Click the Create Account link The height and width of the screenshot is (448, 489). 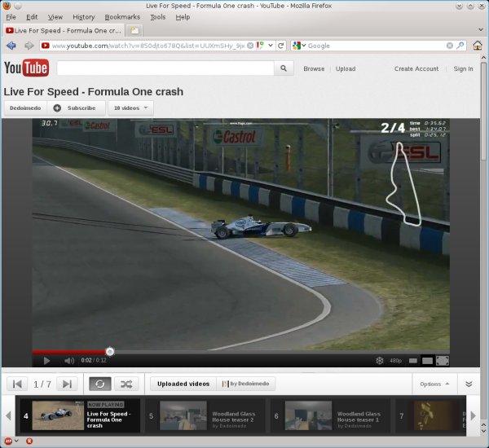(416, 69)
